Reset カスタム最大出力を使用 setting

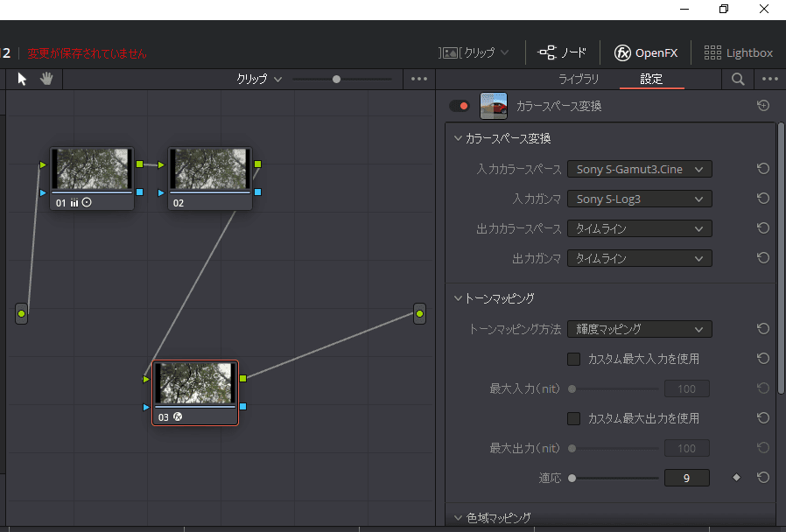point(763,417)
